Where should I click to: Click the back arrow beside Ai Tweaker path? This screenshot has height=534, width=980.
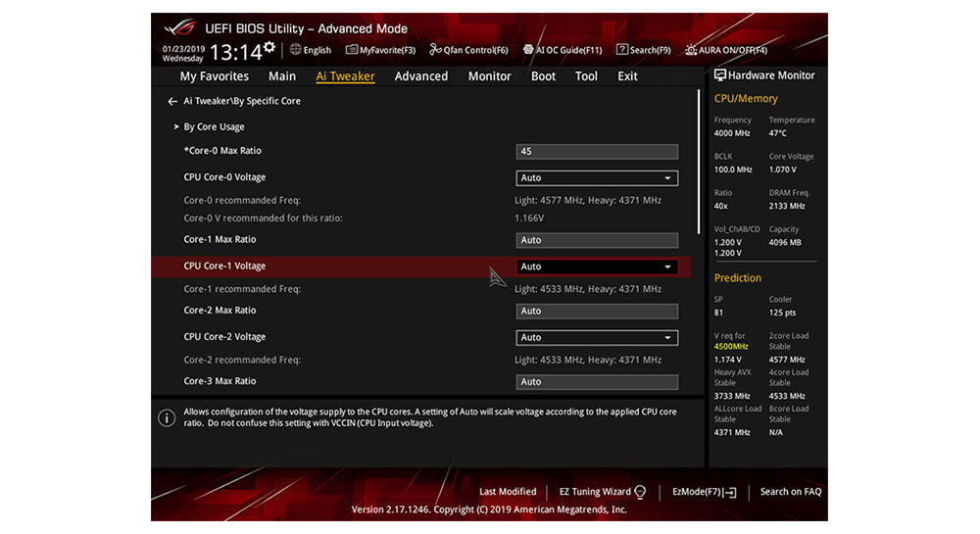click(x=172, y=101)
